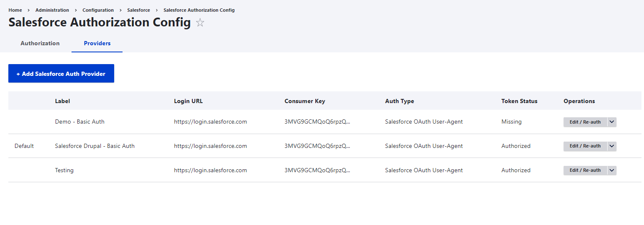
Task: Click the Testing provider label
Action: (64, 170)
